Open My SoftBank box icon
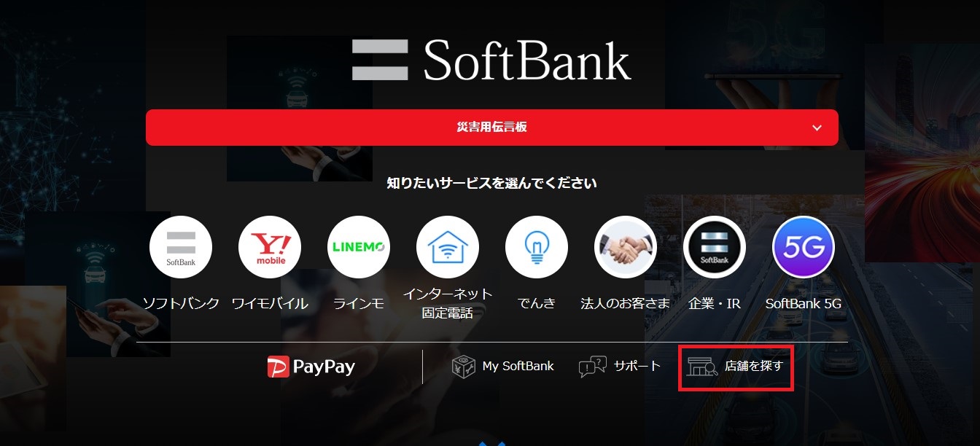This screenshot has width=980, height=446. click(x=464, y=367)
